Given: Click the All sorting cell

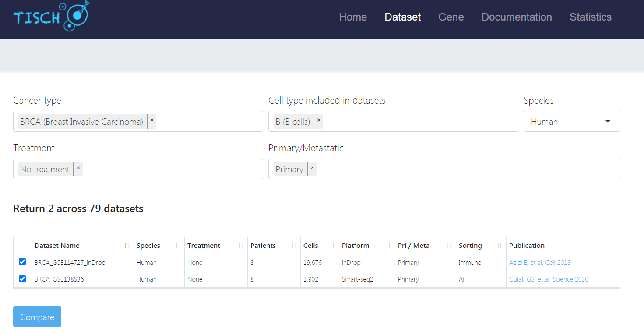Looking at the screenshot, I should [462, 279].
